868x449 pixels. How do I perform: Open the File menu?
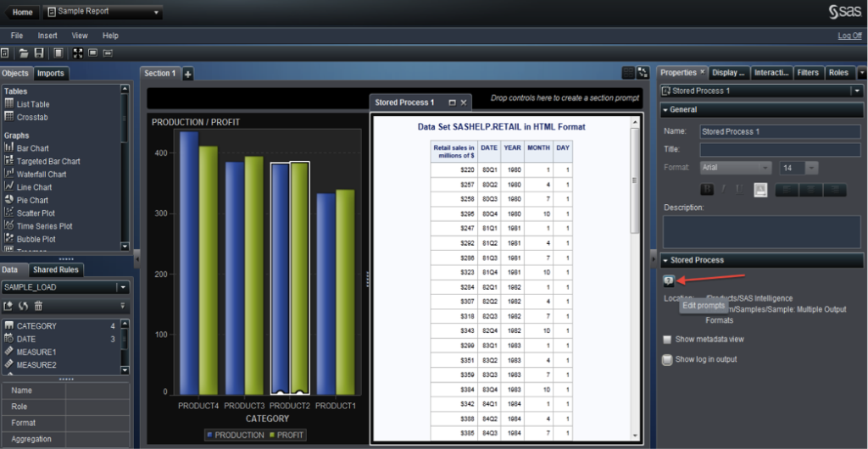[17, 36]
